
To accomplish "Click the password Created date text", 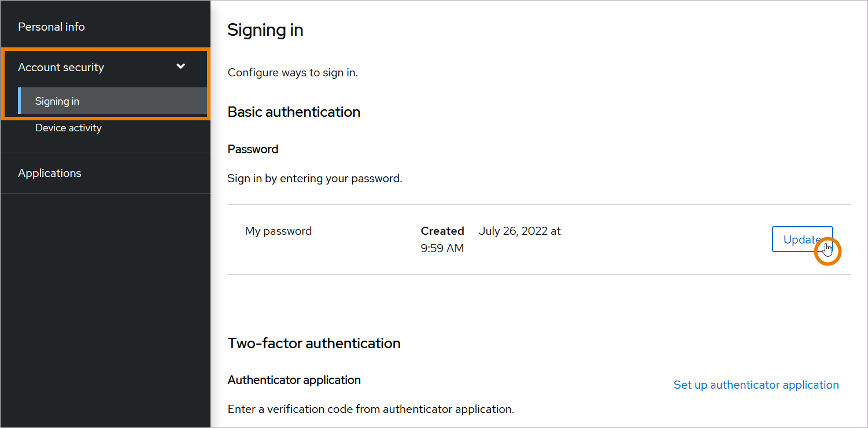I will (x=519, y=230).
